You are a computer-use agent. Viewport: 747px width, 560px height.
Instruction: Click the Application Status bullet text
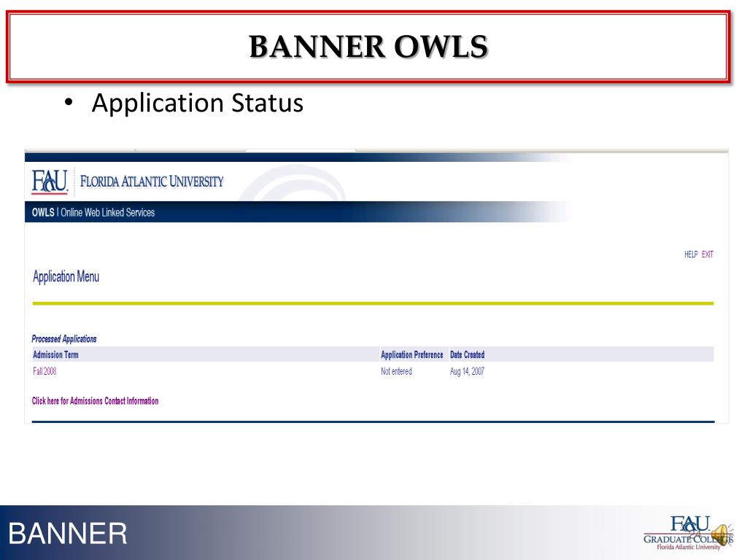coord(197,102)
